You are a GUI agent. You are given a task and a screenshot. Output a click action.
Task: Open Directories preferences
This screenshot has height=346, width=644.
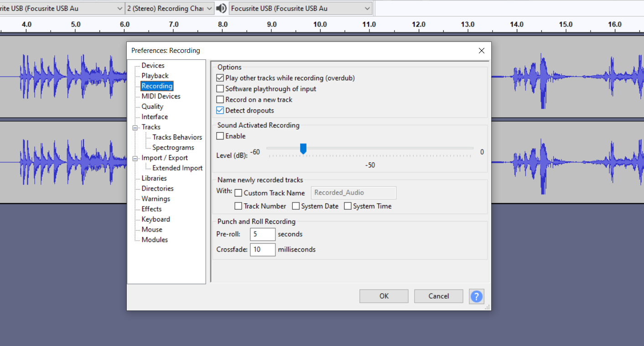click(x=157, y=189)
